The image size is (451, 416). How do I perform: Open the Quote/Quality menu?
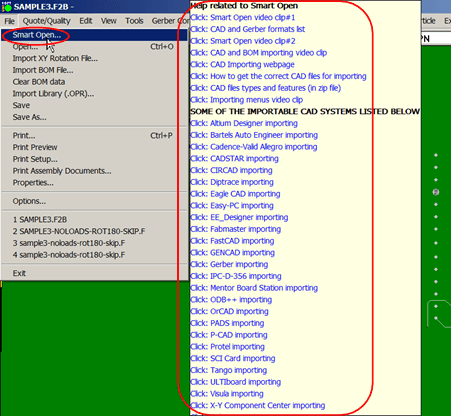click(47, 21)
